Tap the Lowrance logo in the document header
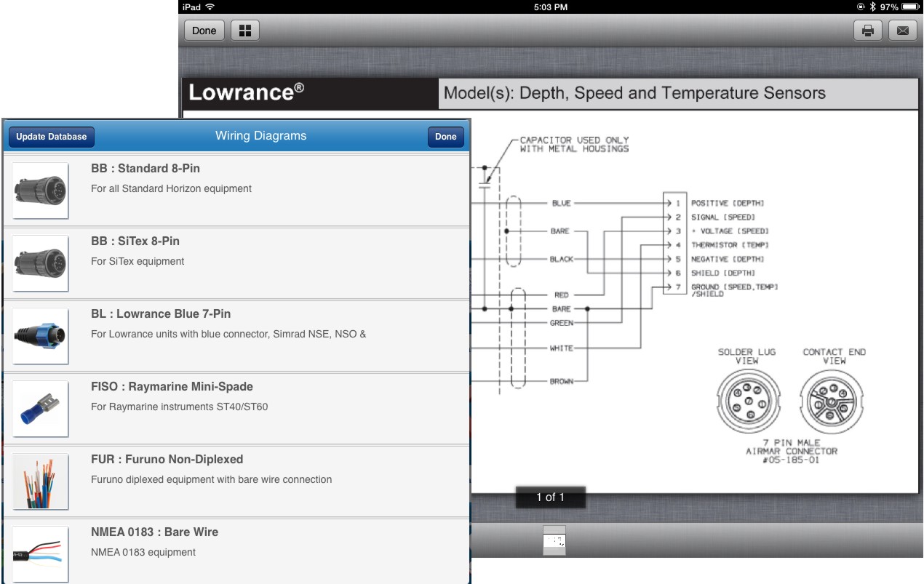This screenshot has height=584, width=924. click(246, 93)
